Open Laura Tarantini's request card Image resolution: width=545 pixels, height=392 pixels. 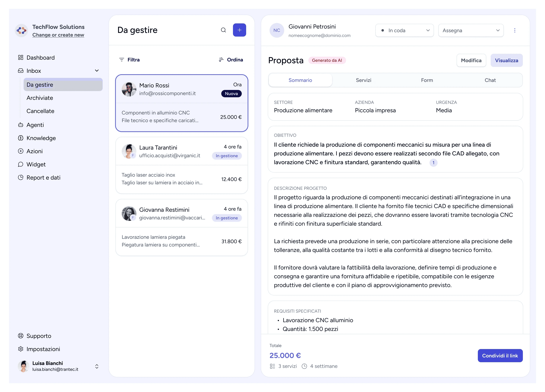(x=181, y=165)
